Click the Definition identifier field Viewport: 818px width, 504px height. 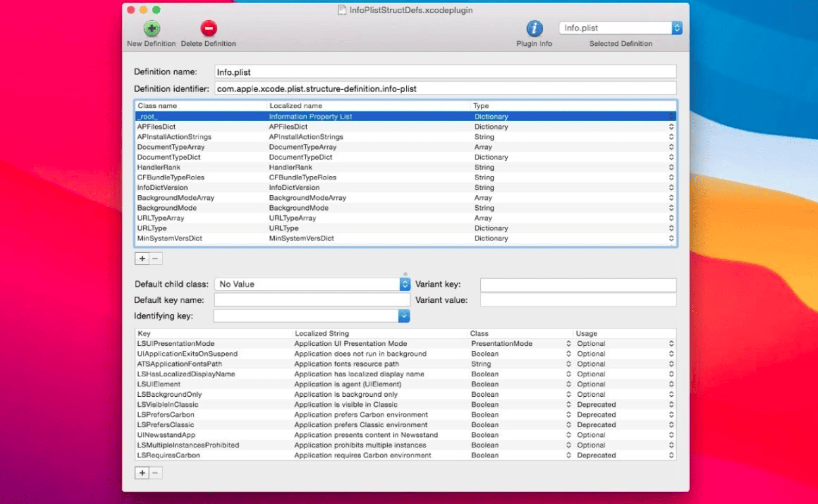pos(445,89)
